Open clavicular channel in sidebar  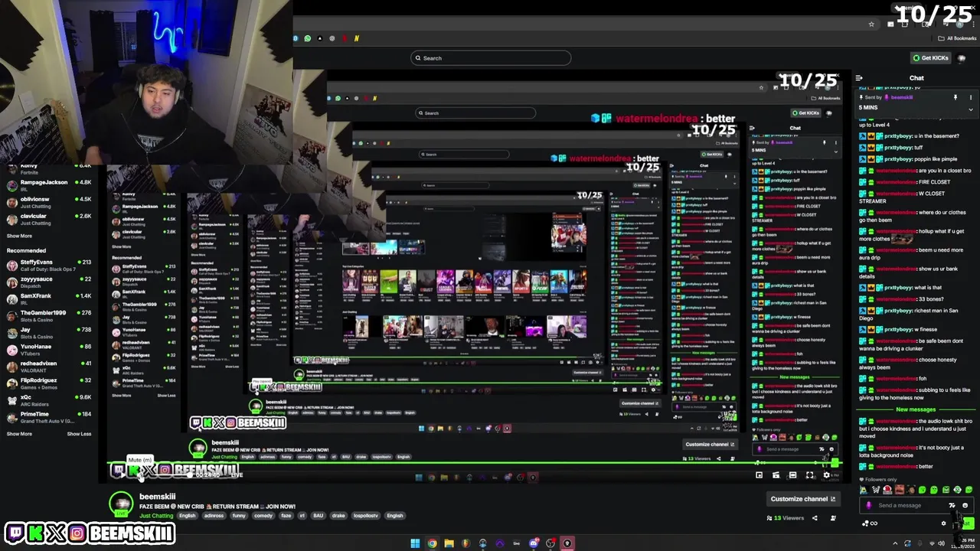pyautogui.click(x=50, y=220)
